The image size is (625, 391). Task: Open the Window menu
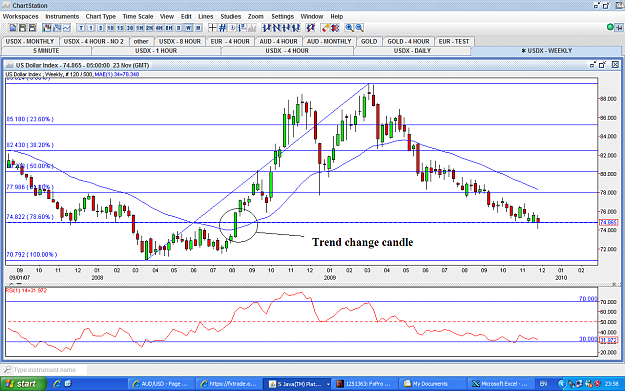pos(311,16)
